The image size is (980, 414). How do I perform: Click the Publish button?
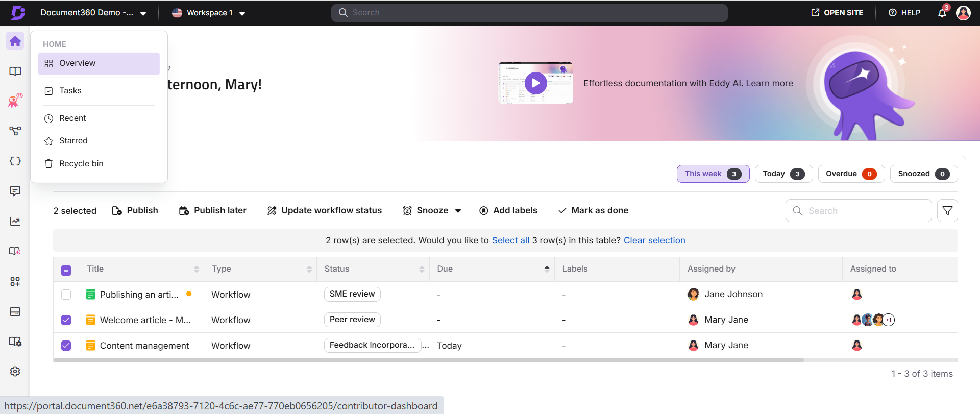pos(135,210)
